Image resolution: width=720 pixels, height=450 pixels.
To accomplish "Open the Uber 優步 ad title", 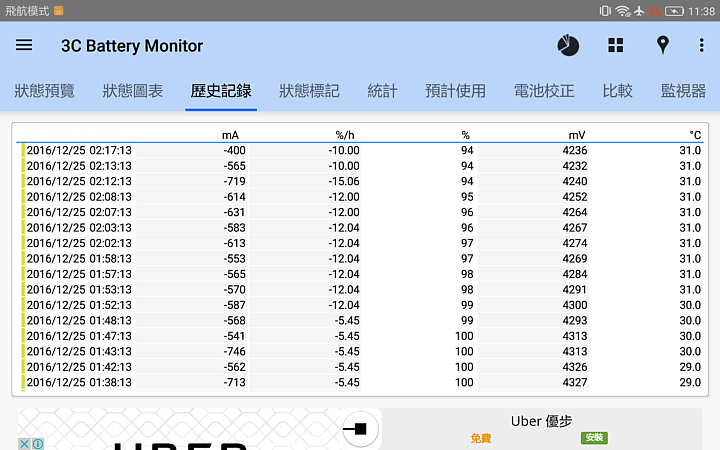I will [x=541, y=421].
